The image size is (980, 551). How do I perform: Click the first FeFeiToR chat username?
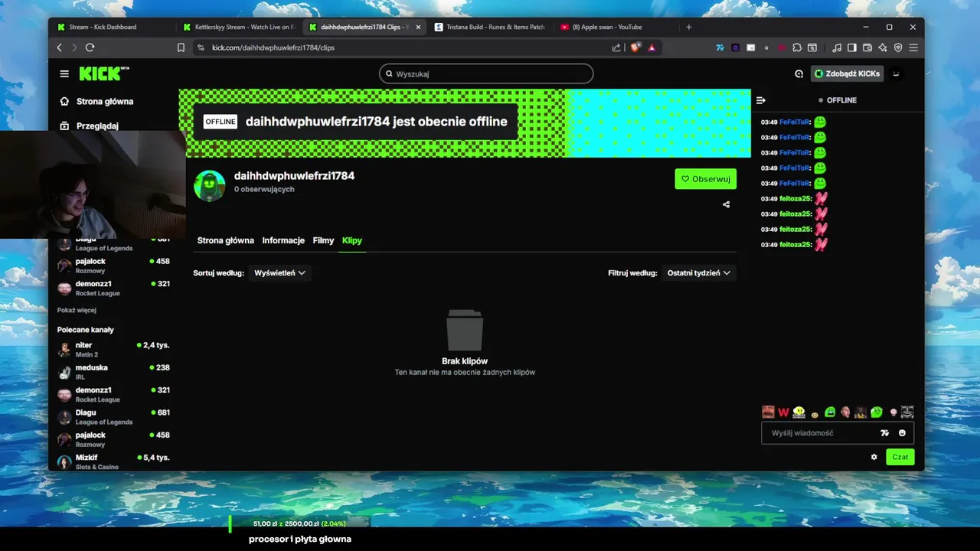coord(795,122)
